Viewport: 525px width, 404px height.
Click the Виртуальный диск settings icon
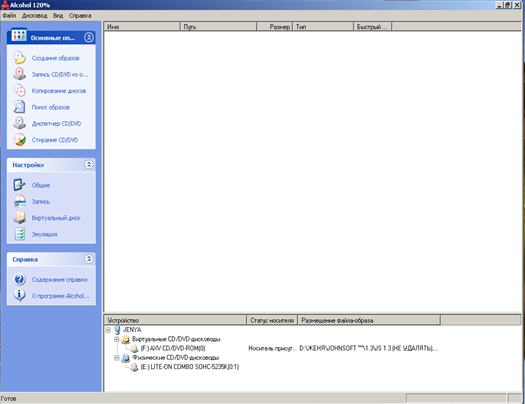coord(20,218)
